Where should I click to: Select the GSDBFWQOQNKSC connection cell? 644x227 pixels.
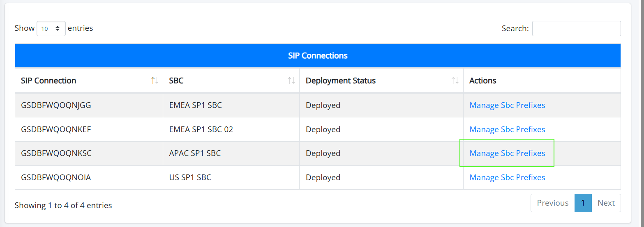tap(89, 153)
